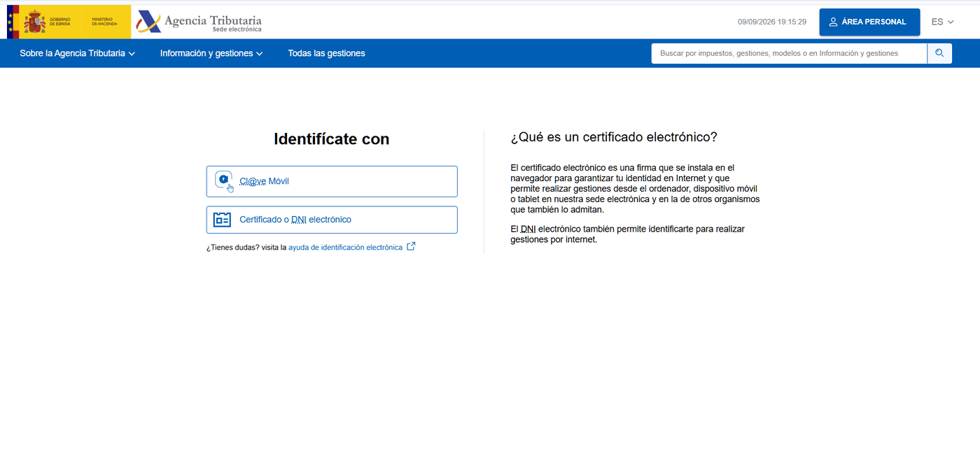Focus the search field for impuestos y gestiones

click(x=789, y=53)
